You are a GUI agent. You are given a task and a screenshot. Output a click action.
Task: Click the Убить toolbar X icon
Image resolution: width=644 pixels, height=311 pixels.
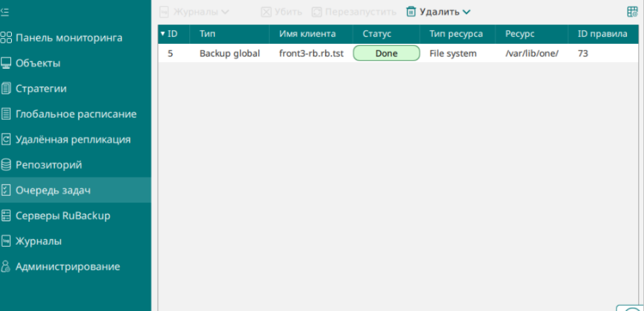tap(266, 12)
